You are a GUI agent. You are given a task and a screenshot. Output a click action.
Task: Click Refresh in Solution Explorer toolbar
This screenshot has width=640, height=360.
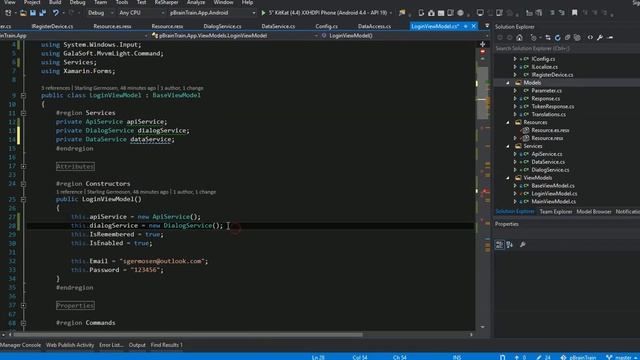click(558, 38)
